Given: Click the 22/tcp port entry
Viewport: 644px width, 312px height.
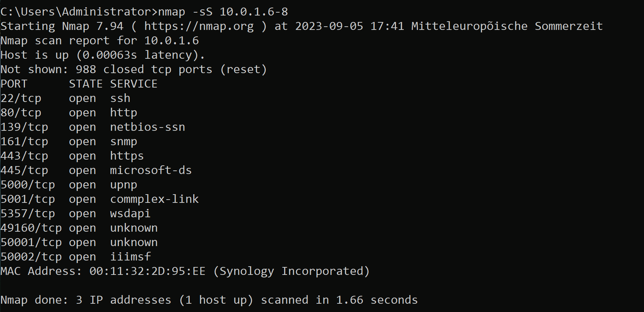Looking at the screenshot, I should click(x=21, y=98).
